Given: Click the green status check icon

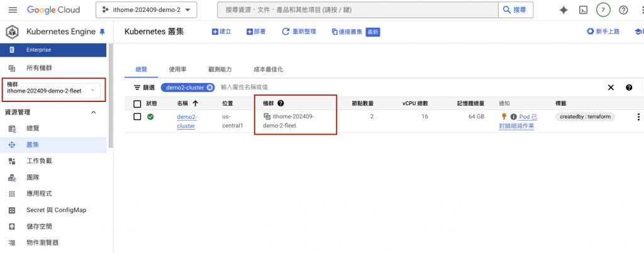Looking at the screenshot, I should (150, 116).
